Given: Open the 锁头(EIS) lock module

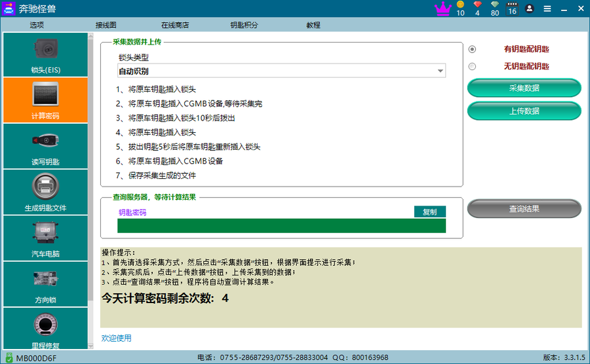Looking at the screenshot, I should (x=45, y=54).
